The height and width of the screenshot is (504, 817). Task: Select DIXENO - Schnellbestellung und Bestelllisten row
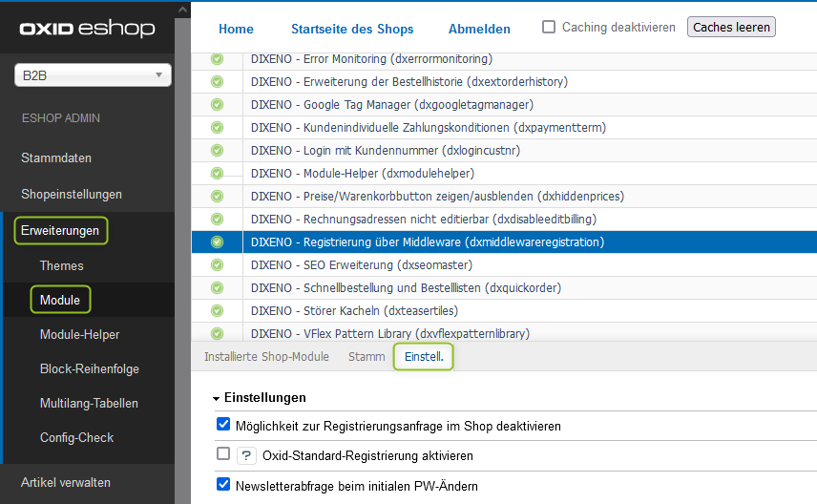504,288
